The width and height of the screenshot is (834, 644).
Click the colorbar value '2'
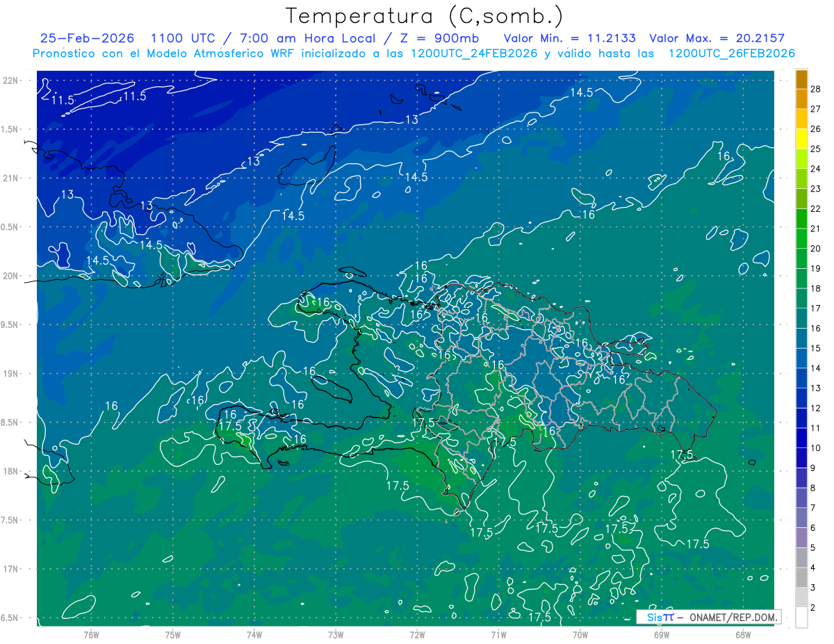point(813,608)
